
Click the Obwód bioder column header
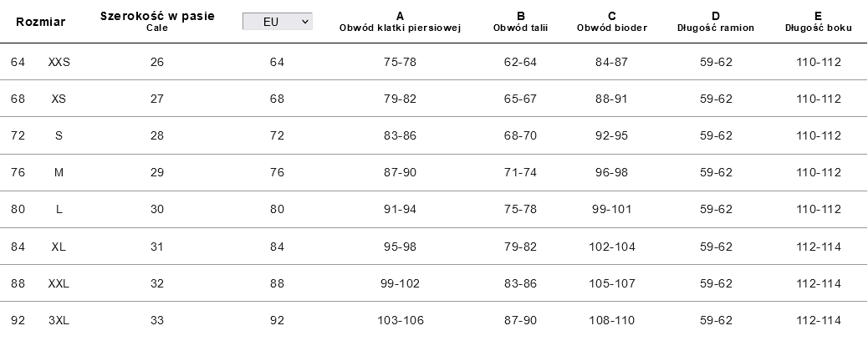[611, 22]
